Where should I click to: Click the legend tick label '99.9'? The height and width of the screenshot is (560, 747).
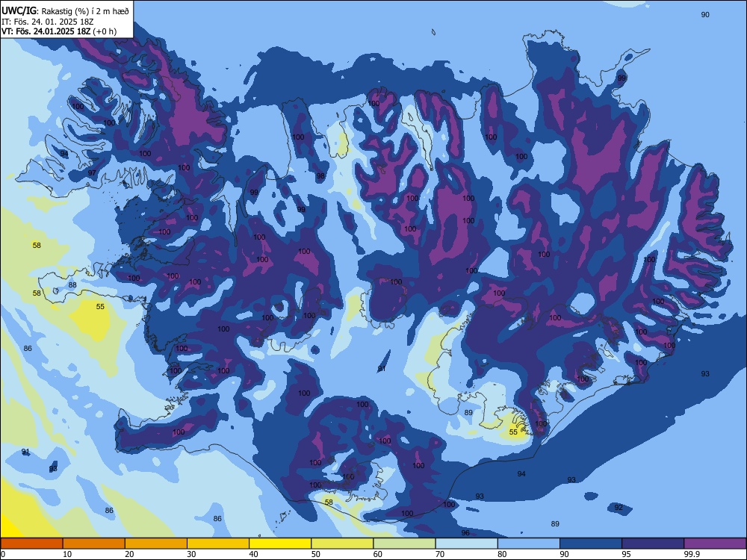691,554
